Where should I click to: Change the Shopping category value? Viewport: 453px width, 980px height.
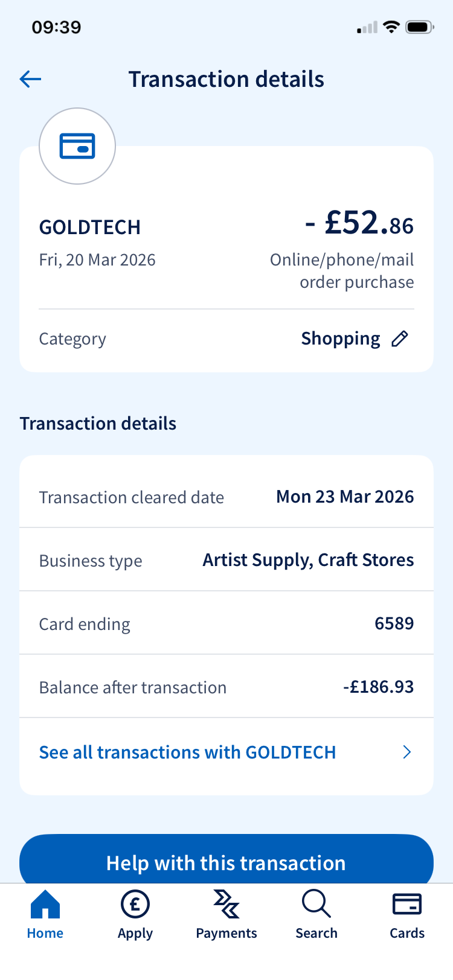[x=341, y=339]
